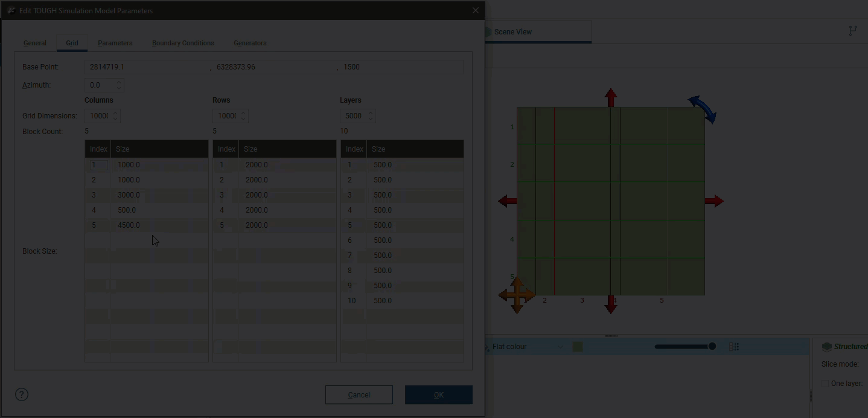Click the Columns grid dimension stepper arrows
Screen dimensions: 868x418
coord(116,116)
